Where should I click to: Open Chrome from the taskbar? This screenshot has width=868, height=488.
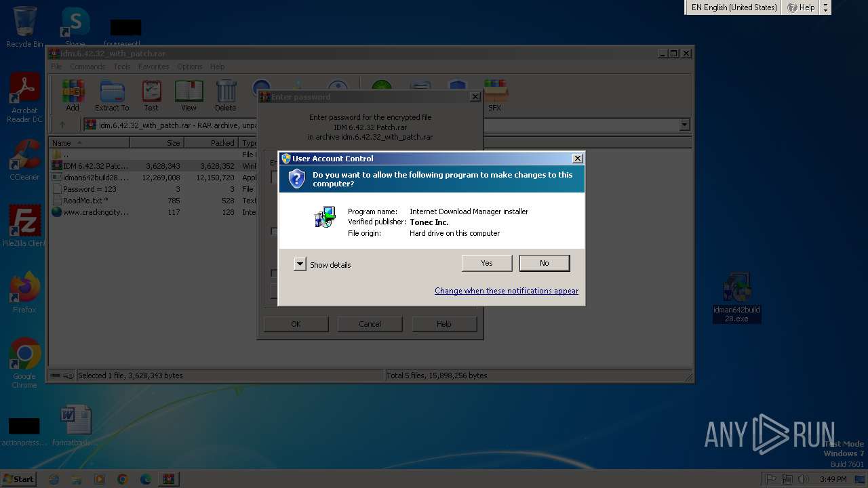[123, 479]
